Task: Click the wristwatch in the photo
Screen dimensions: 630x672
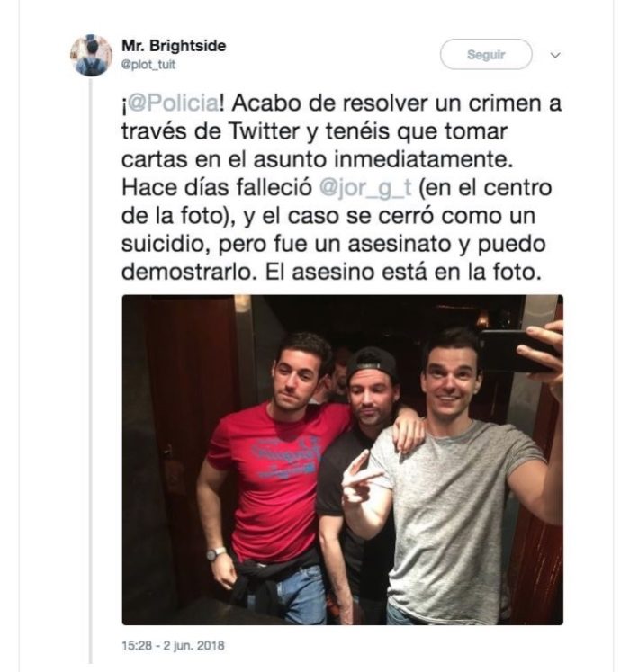Action: pos(215,553)
